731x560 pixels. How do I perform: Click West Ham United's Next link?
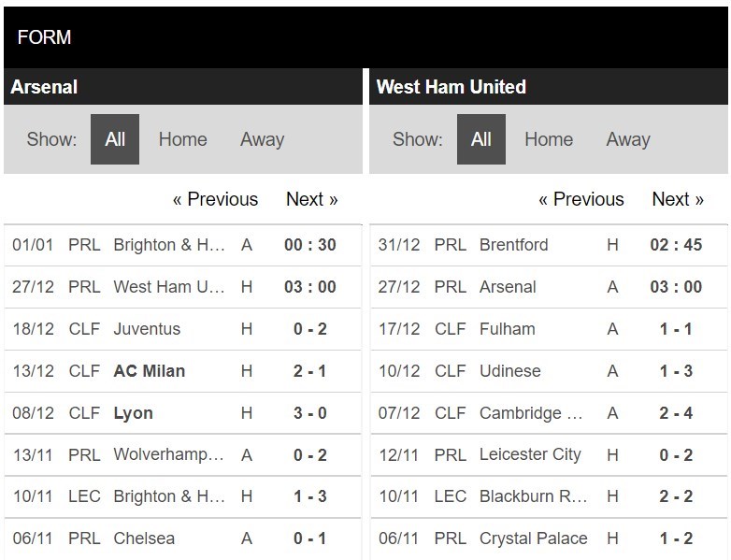678,199
